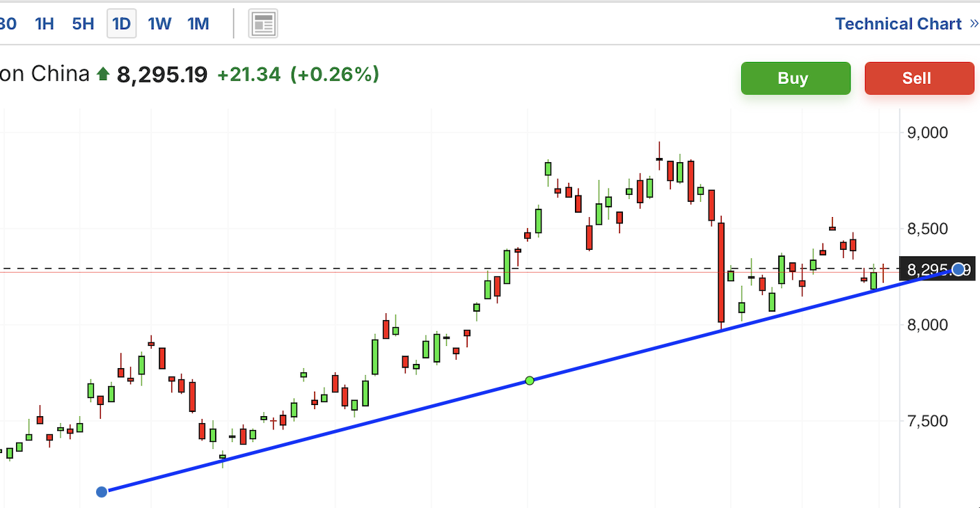Grab the trendline's blue start handle
The height and width of the screenshot is (508, 980).
102,492
